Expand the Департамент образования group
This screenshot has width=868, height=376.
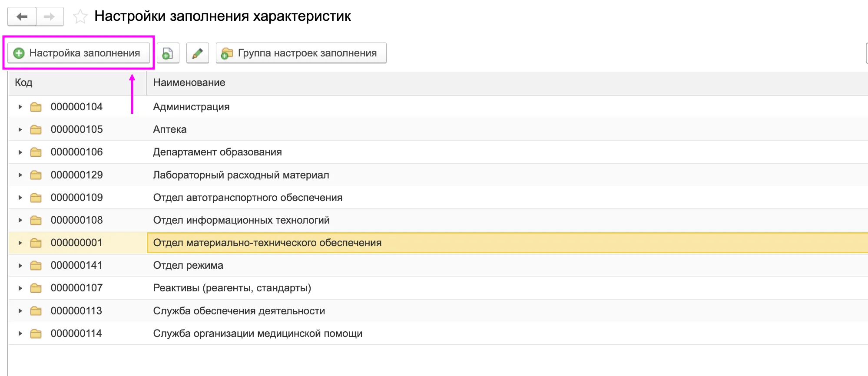coord(20,152)
